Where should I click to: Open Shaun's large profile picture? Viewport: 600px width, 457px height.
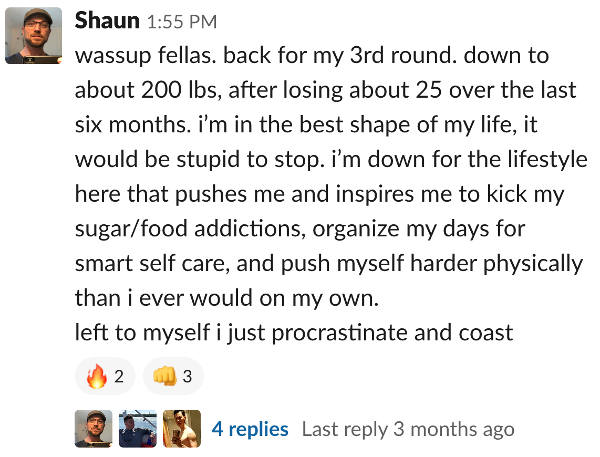33,35
